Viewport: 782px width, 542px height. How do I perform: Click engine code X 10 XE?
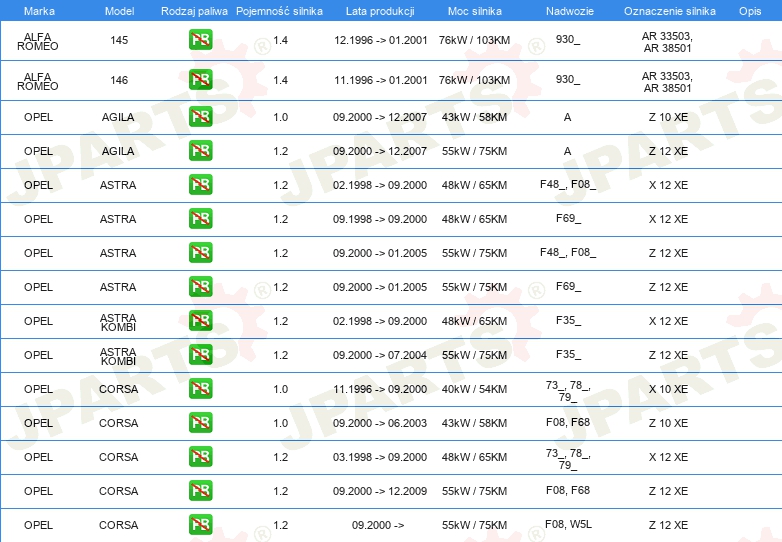pyautogui.click(x=668, y=389)
